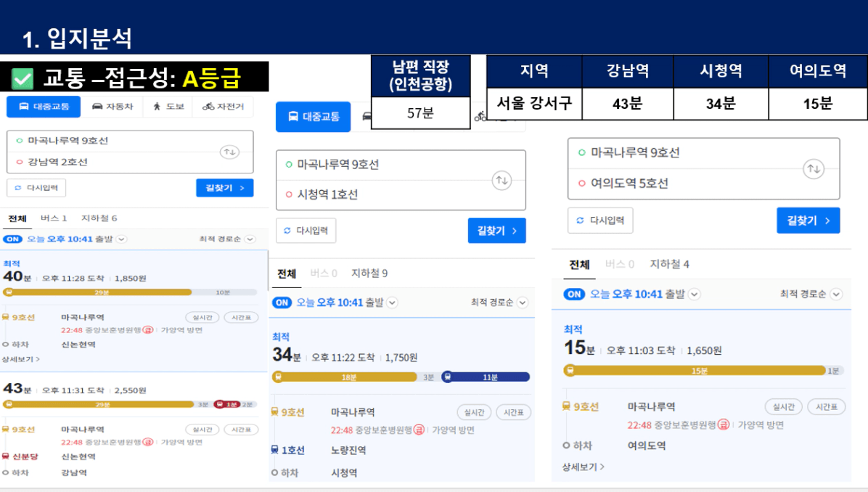This screenshot has height=492, width=868.
Task: Swap stations icon in Gangnam route panel
Action: 230,152
